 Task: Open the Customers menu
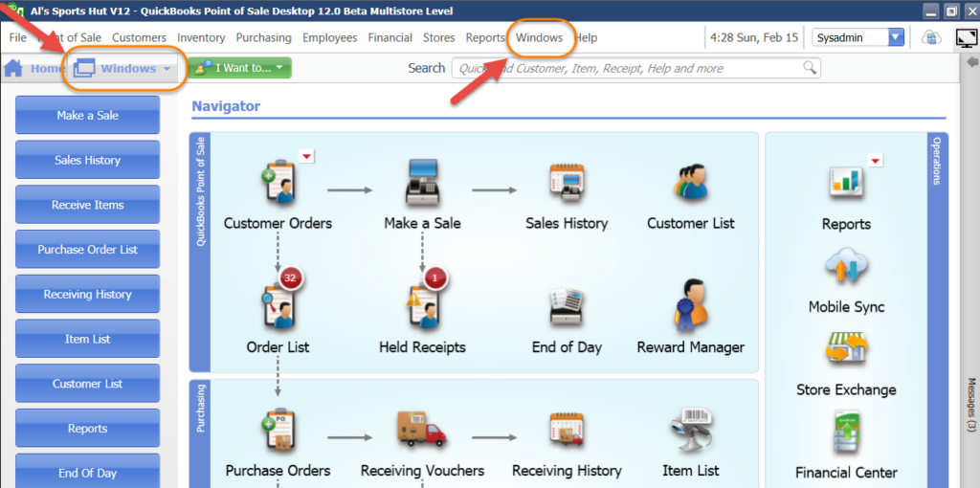tap(140, 37)
